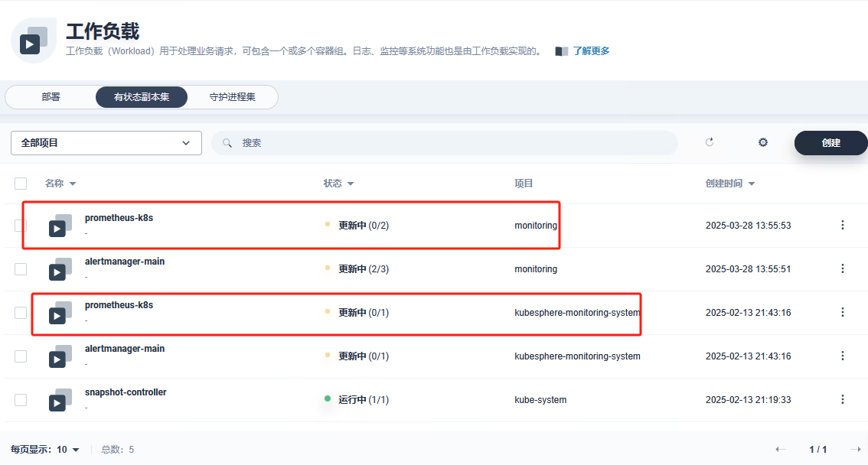Open the 状态 column sort dropdown
Viewport: 868px width, 465px height.
(351, 184)
